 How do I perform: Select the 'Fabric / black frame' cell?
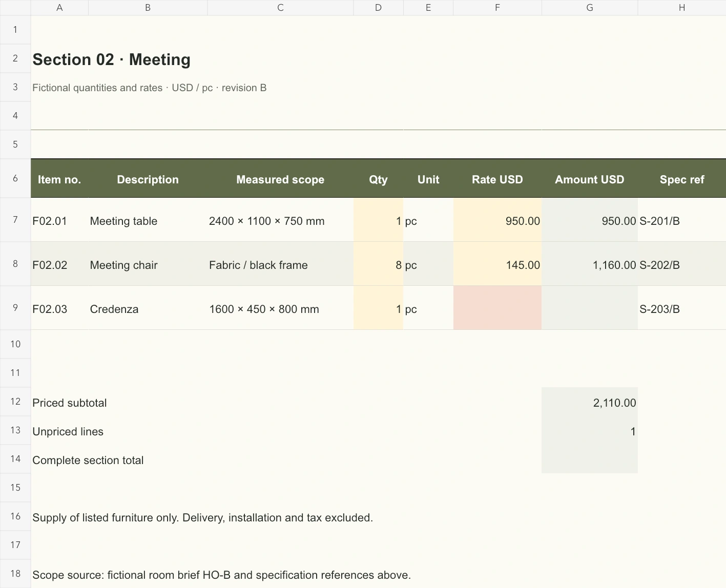tap(280, 264)
